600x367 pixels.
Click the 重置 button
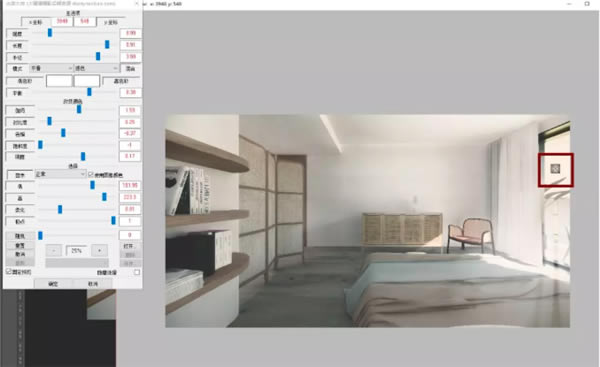tap(20, 245)
